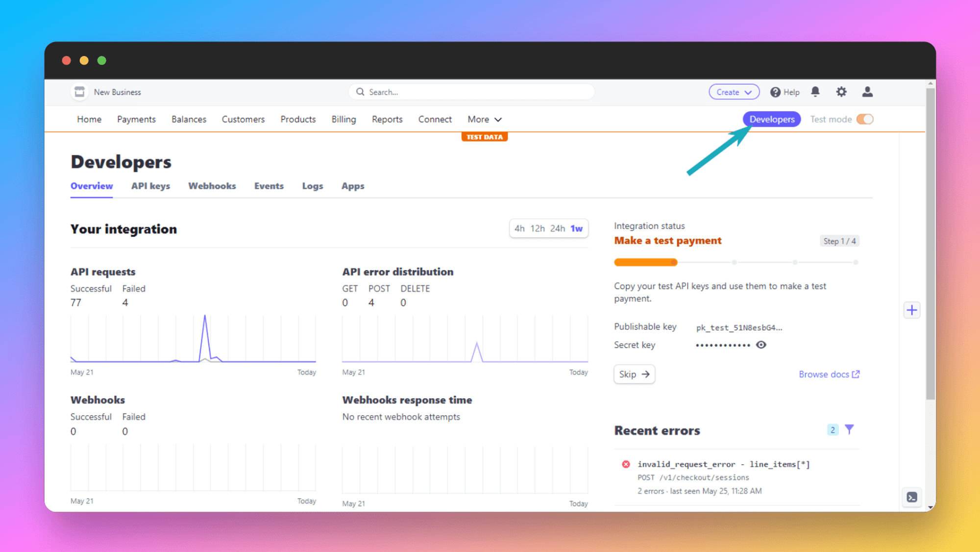Image resolution: width=980 pixels, height=552 pixels.
Task: Click into the Search field
Action: [x=471, y=92]
